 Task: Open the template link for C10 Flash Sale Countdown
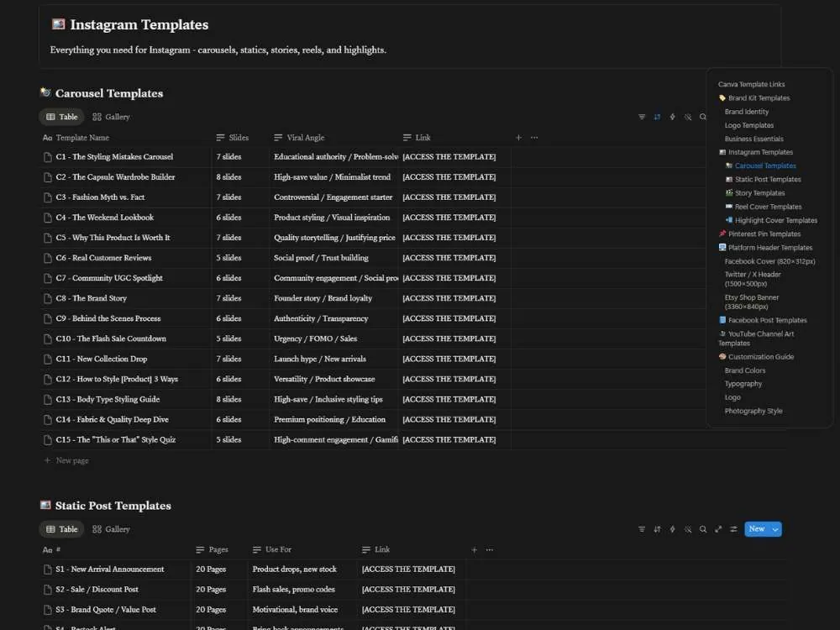tap(449, 339)
